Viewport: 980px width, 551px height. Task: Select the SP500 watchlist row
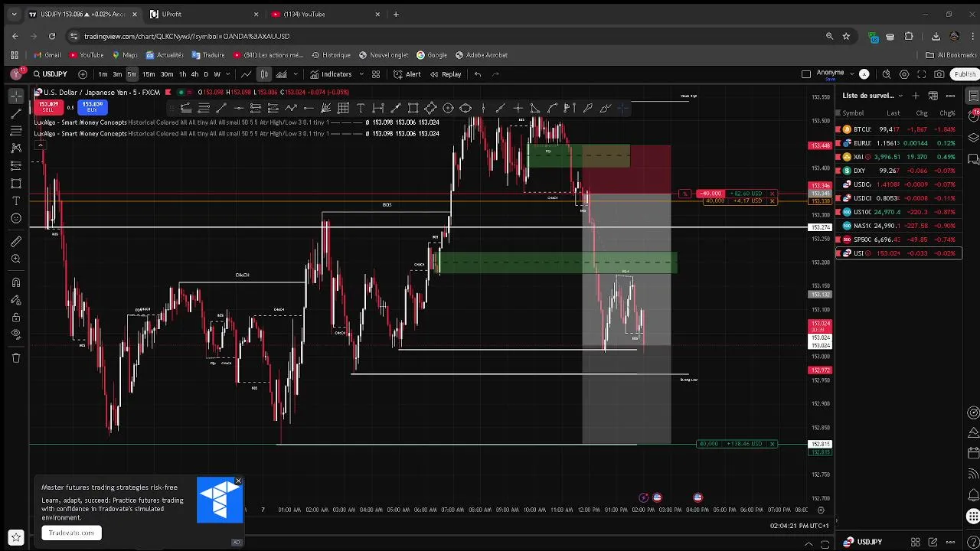(x=899, y=240)
